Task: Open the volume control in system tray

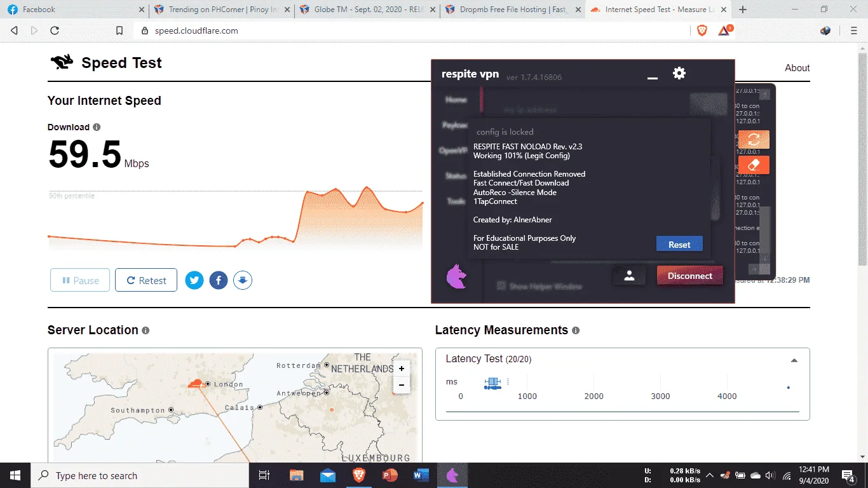Action: click(x=771, y=475)
